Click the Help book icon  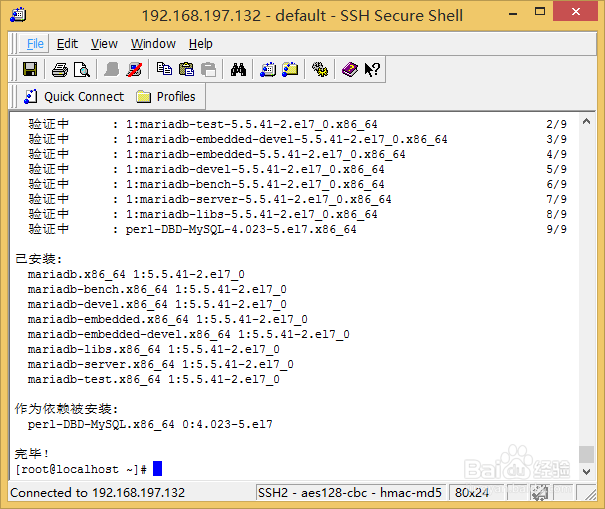tap(350, 70)
